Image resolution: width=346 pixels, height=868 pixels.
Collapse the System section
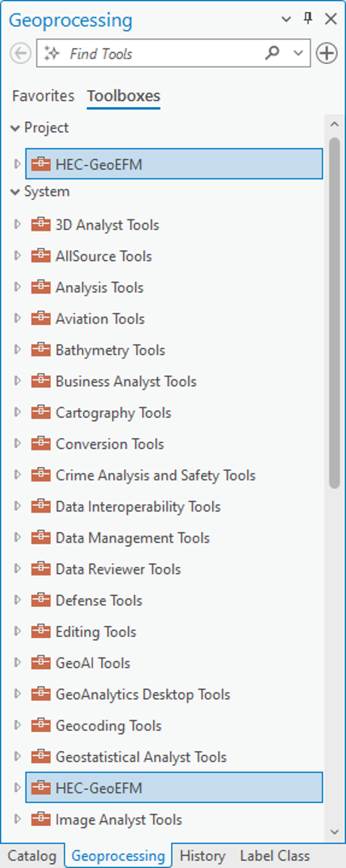[x=15, y=192]
